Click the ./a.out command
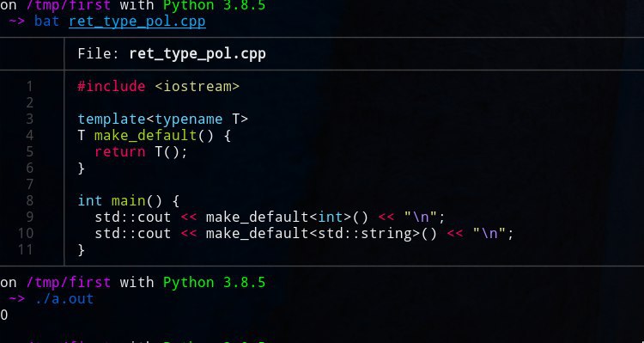 (x=64, y=299)
